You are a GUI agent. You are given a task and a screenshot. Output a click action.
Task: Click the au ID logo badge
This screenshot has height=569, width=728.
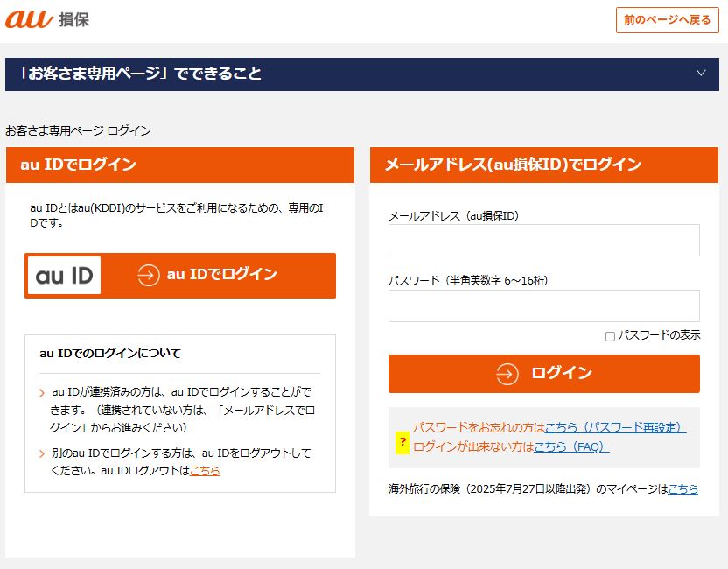click(x=65, y=275)
